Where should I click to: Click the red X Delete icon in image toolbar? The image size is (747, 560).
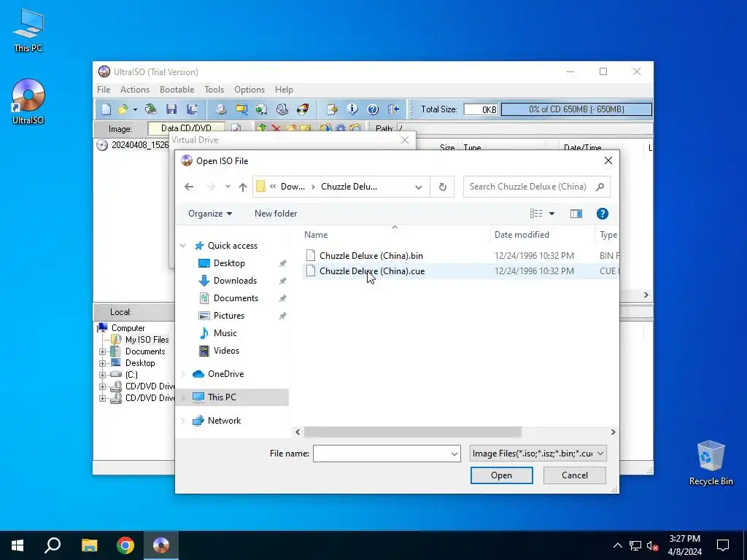point(276,128)
